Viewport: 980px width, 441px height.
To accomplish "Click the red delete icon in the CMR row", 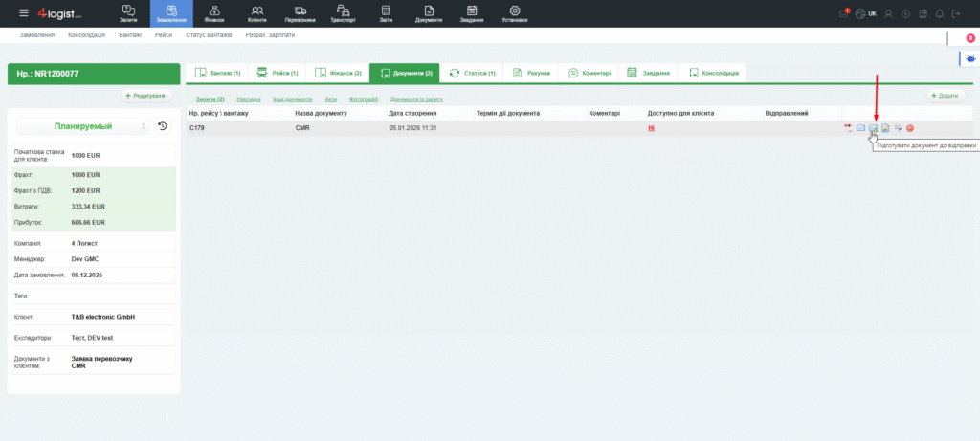I will tap(910, 128).
